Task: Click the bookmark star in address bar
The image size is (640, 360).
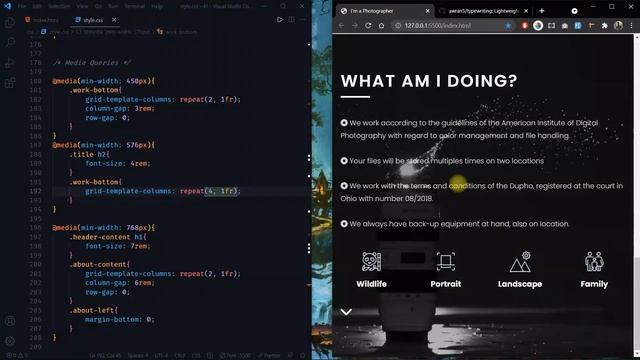Action: point(508,25)
